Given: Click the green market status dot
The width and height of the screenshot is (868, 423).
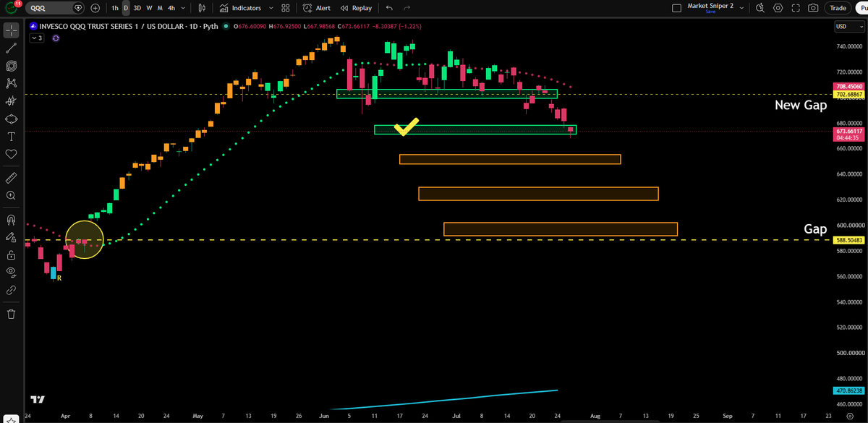Looking at the screenshot, I should click(226, 27).
